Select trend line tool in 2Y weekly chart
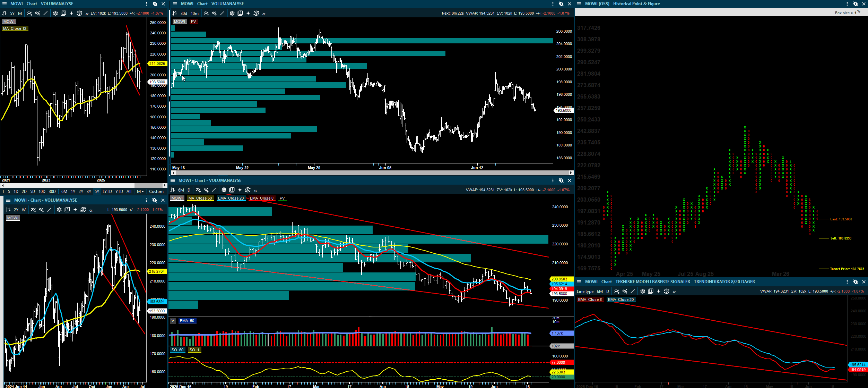This screenshot has height=388, width=868. (49, 210)
